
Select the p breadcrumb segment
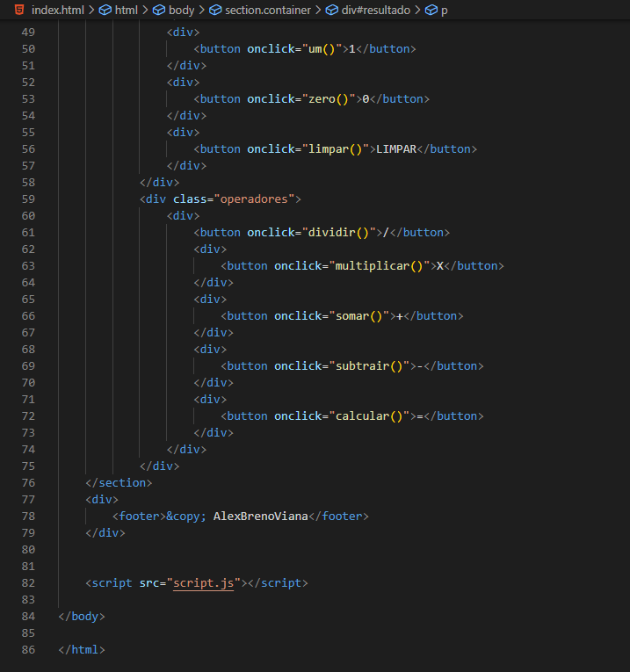click(x=444, y=11)
